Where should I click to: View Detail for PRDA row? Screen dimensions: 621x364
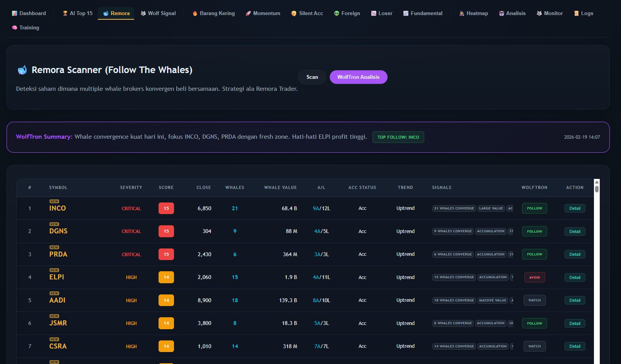(575, 254)
